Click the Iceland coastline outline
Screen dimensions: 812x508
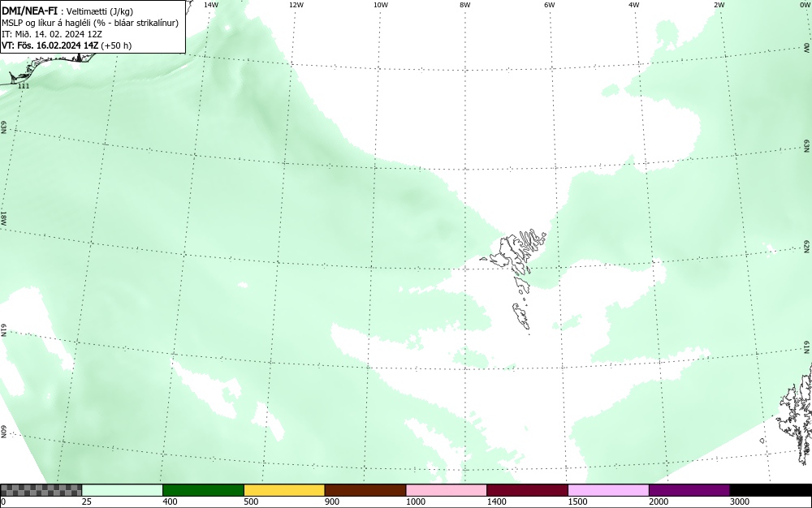pyautogui.click(x=50, y=67)
